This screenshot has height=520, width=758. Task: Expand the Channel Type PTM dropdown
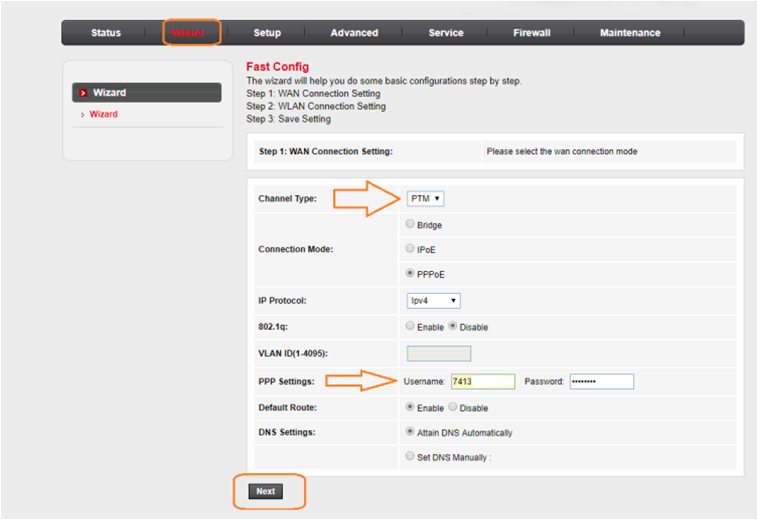[x=425, y=199]
